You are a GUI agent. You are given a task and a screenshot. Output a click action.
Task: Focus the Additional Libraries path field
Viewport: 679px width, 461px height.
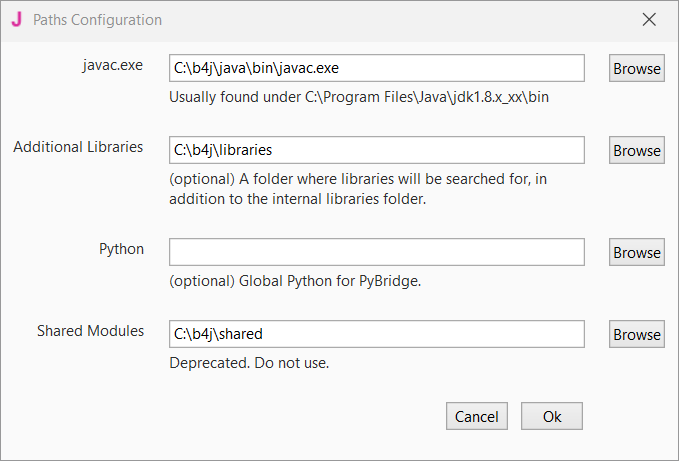pos(376,150)
